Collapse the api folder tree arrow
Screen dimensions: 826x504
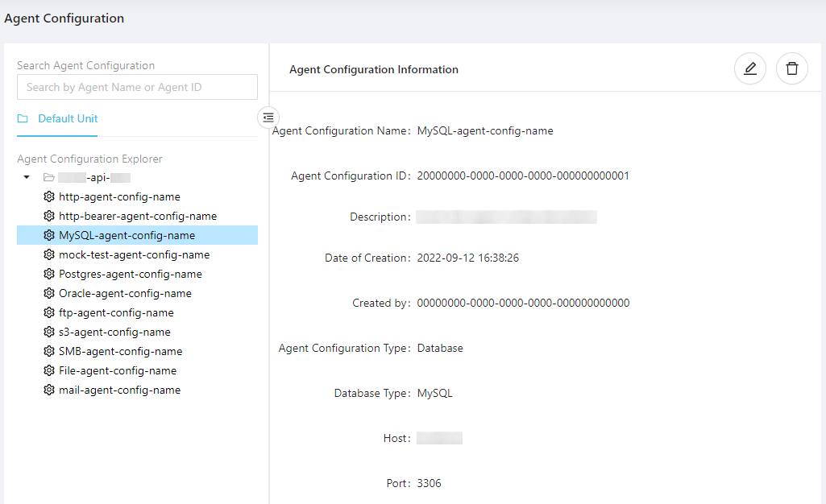tap(27, 177)
